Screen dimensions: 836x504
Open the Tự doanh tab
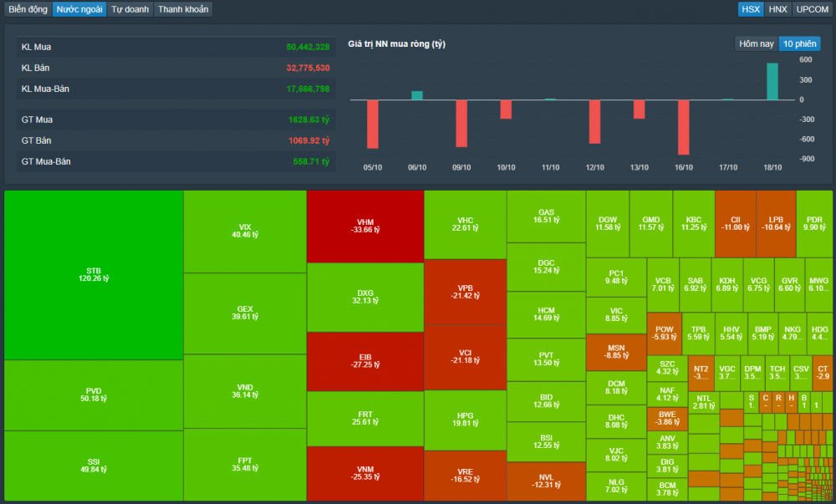click(130, 9)
